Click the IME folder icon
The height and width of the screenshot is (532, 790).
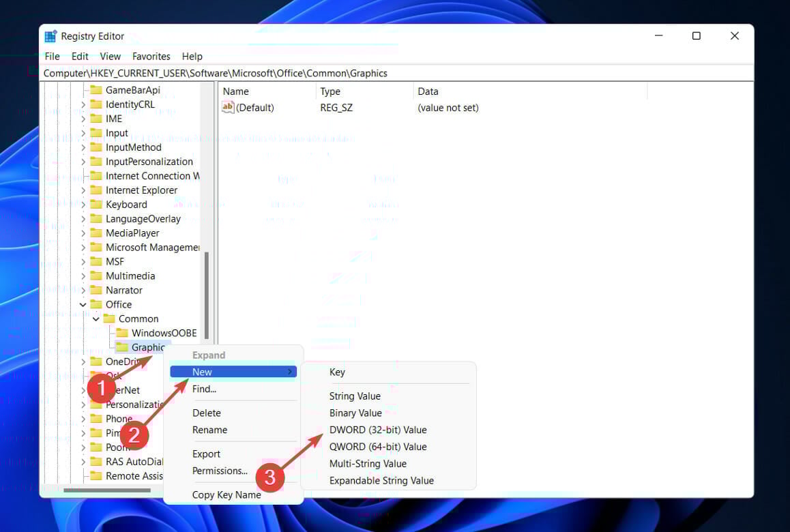click(96, 119)
